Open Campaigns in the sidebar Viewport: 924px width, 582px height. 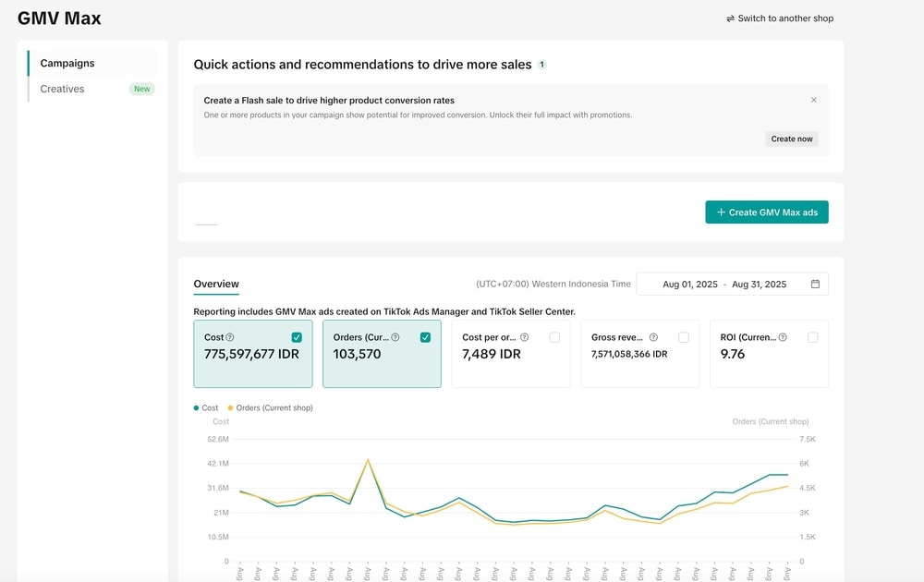pos(67,64)
